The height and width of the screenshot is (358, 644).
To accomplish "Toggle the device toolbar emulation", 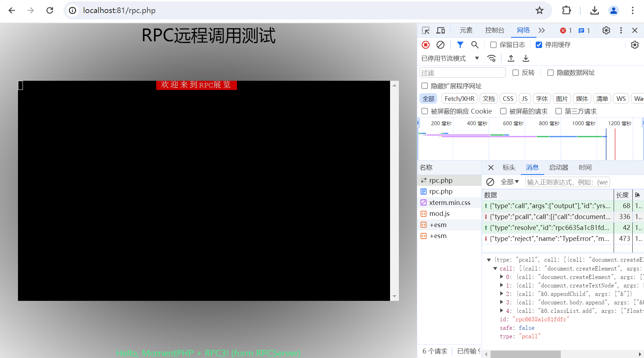I will 441,30.
